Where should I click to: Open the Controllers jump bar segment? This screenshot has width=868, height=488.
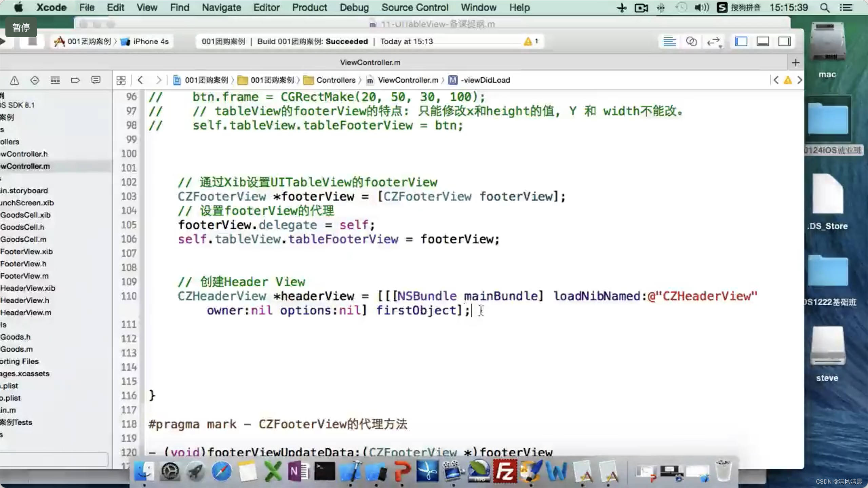tap(330, 80)
